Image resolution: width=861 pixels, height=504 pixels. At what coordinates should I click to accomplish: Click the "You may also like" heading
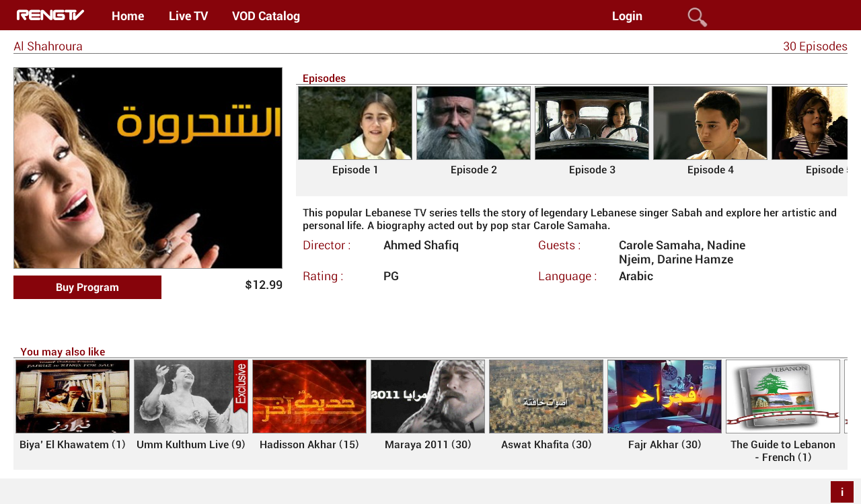pyautogui.click(x=63, y=351)
